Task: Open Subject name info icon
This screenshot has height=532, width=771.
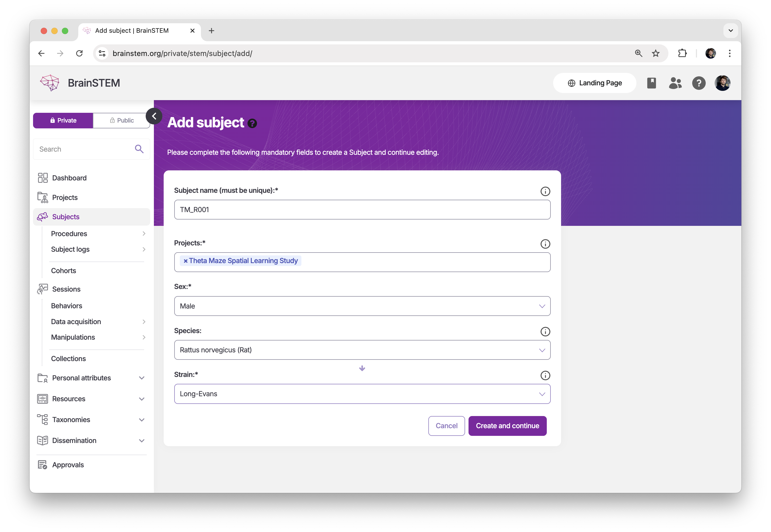Action: point(545,191)
